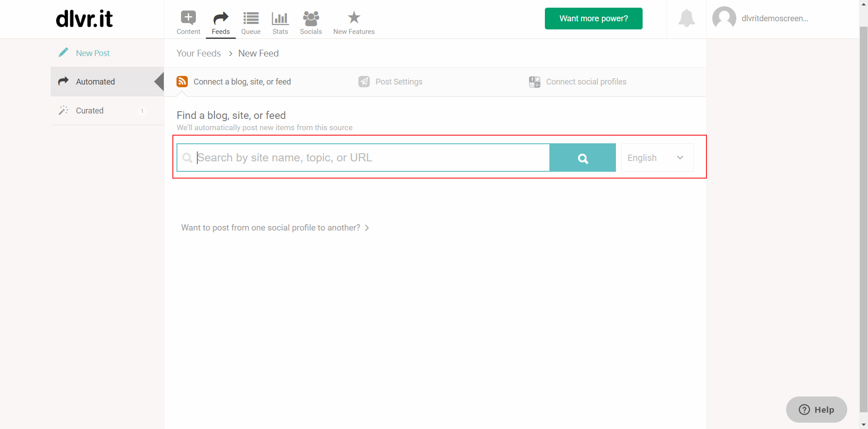Click the Help button
This screenshot has width=868, height=429.
816,410
